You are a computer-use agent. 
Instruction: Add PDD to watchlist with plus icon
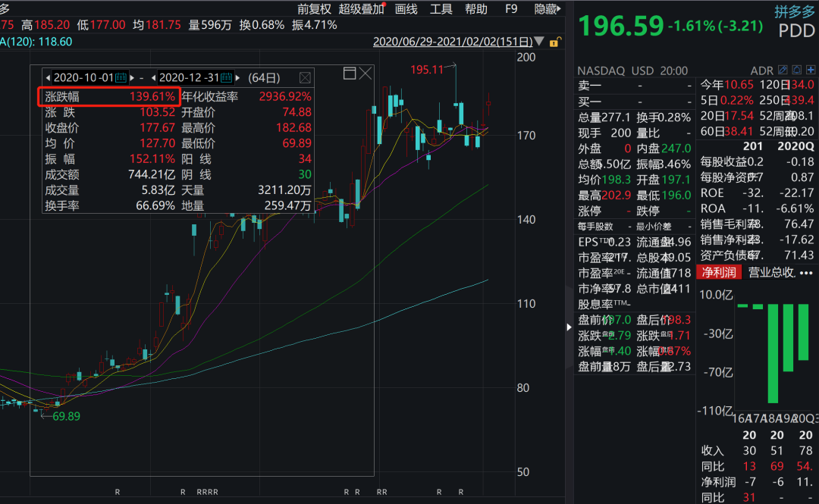click(x=811, y=70)
